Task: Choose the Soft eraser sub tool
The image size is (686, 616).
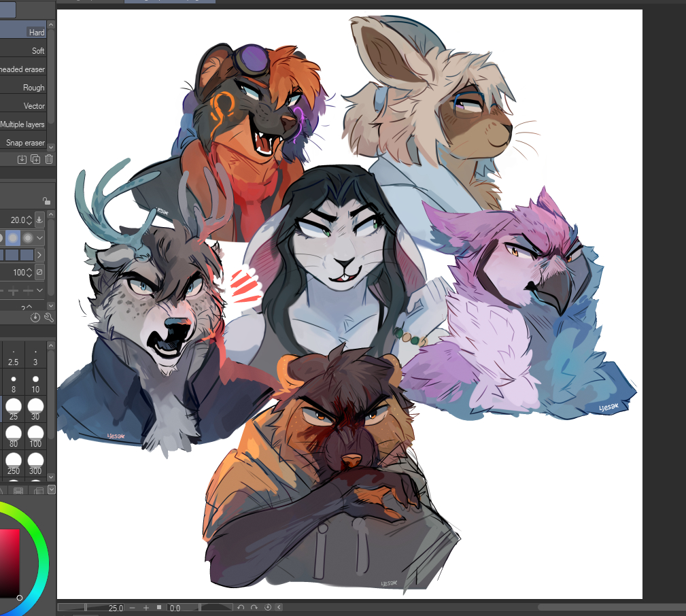Action: point(27,51)
